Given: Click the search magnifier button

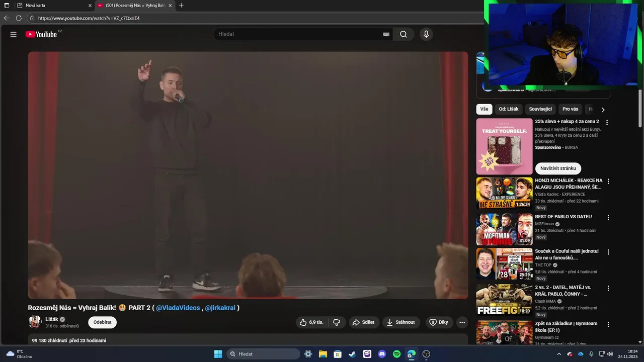Looking at the screenshot, I should (x=404, y=34).
